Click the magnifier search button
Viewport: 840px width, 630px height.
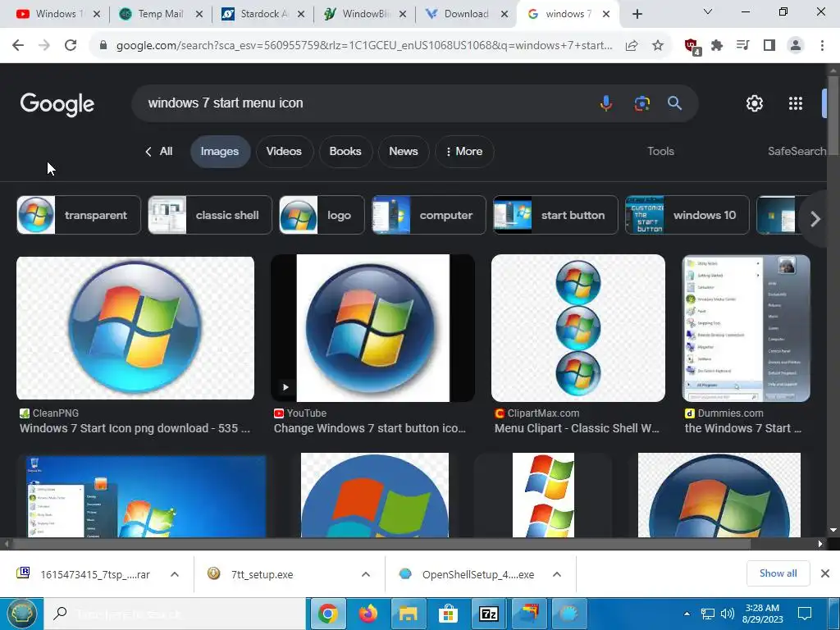tap(675, 103)
